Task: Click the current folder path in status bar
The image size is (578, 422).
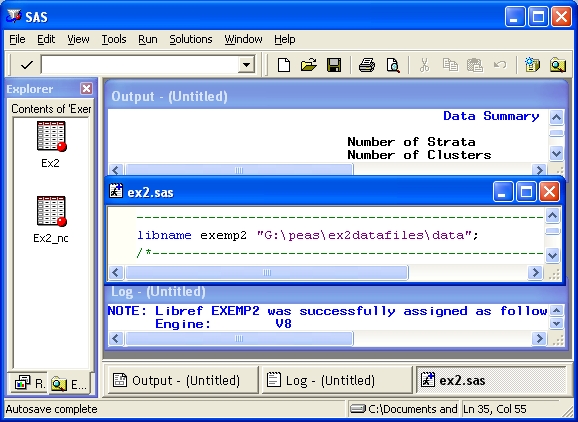Action: (404, 409)
